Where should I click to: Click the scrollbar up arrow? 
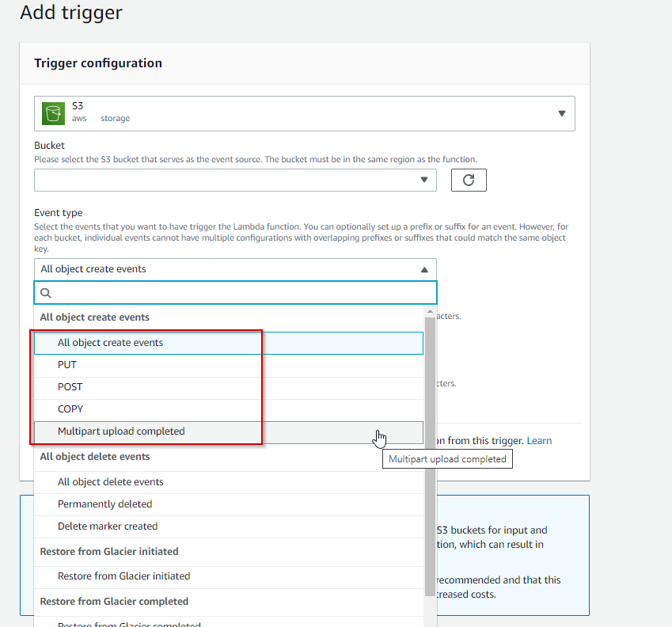pyautogui.click(x=430, y=311)
